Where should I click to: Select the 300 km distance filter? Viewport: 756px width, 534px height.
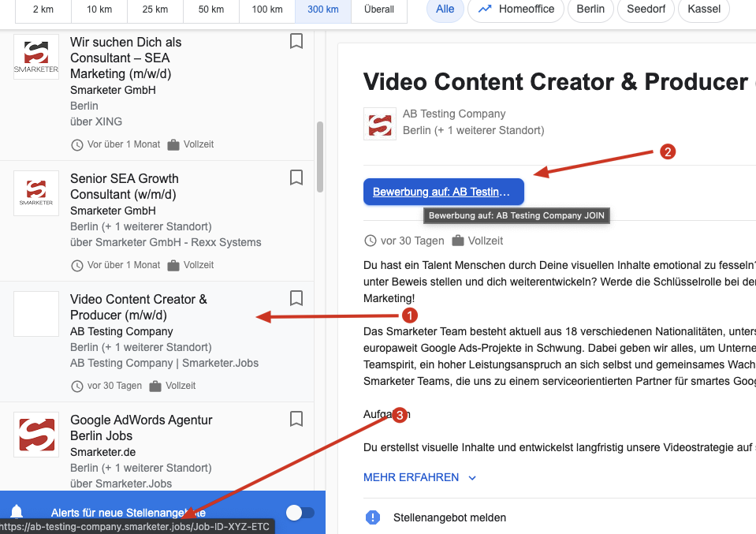323,9
